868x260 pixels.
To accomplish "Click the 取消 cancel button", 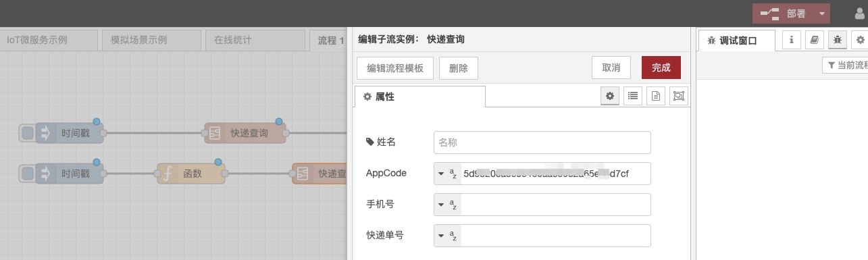I will [611, 68].
